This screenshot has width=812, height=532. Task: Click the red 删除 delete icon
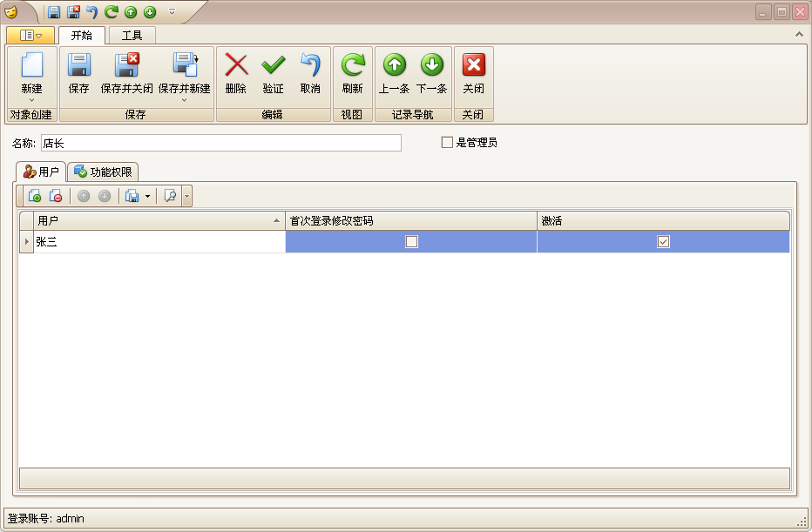coord(236,64)
